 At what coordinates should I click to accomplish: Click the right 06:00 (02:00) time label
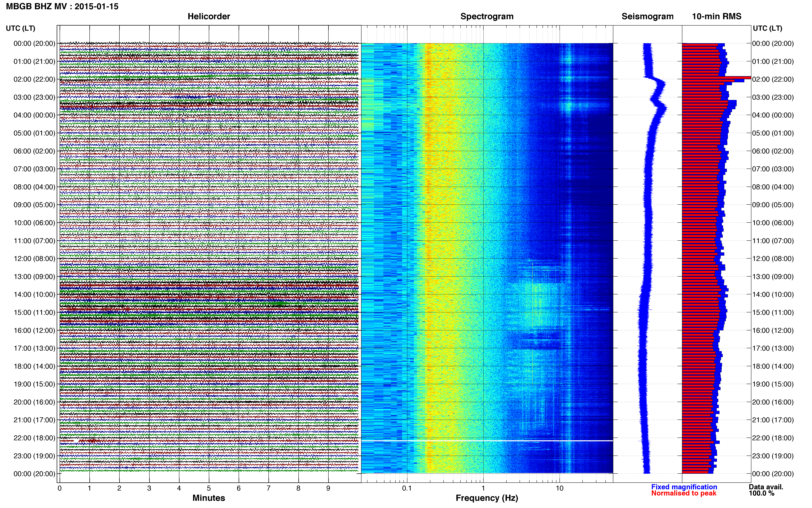point(773,151)
